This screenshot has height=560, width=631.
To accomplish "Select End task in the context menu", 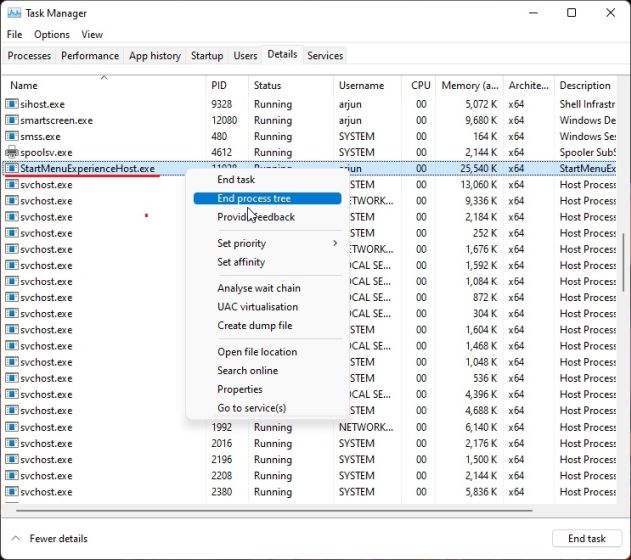I will click(x=236, y=179).
